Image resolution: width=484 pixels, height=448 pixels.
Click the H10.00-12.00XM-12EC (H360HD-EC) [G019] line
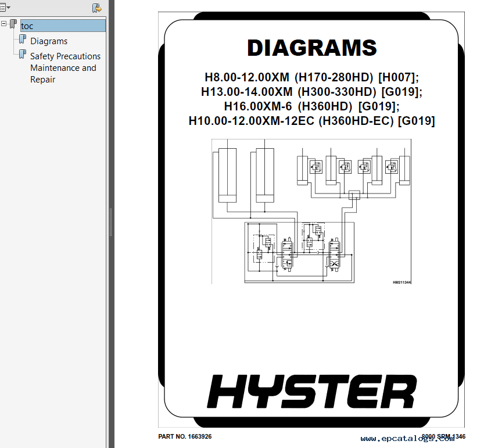click(312, 121)
